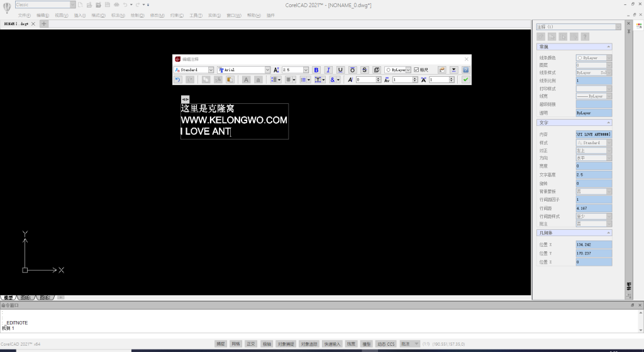This screenshot has width=644, height=352.
Task: Toggle 极轴 polar in status bar
Action: (x=267, y=344)
